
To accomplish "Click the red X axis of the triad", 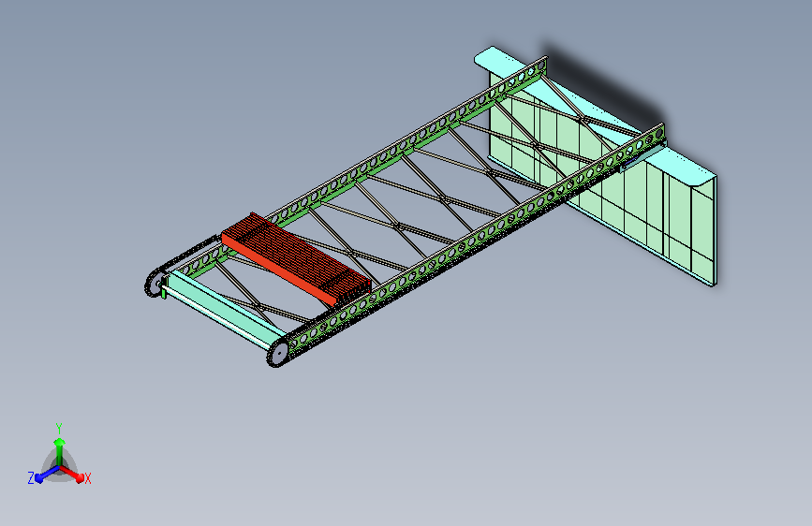I will tap(72, 474).
